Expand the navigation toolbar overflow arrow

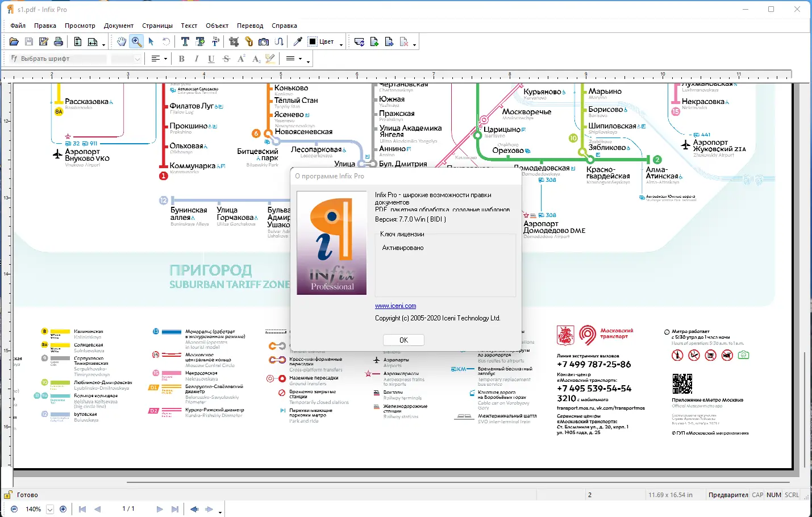[x=220, y=512]
